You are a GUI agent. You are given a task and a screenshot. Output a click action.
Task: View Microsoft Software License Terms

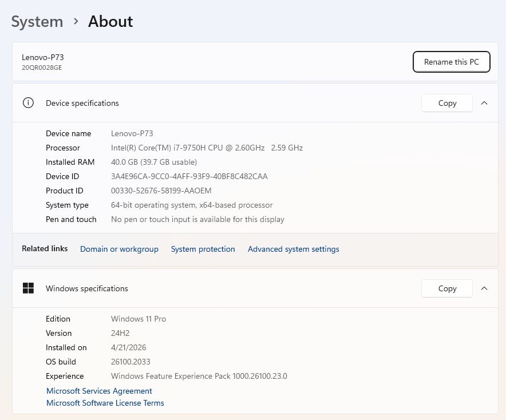(x=105, y=403)
